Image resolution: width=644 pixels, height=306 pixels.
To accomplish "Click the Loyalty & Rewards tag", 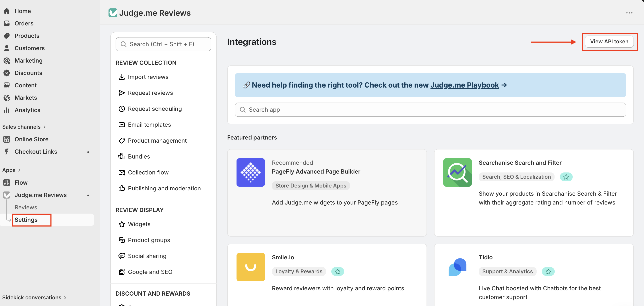I will (299, 272).
